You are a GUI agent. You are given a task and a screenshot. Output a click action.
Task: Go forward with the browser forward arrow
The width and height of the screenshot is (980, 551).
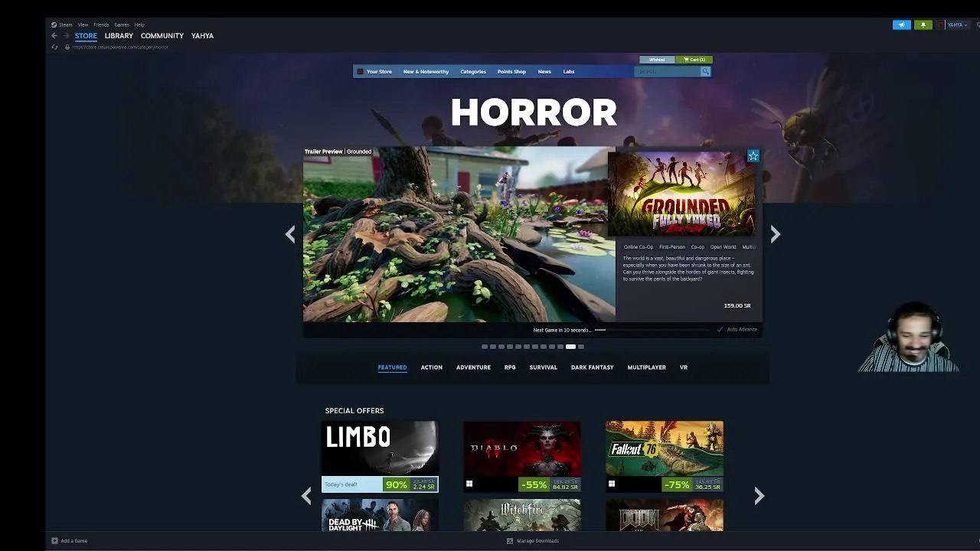click(x=66, y=36)
